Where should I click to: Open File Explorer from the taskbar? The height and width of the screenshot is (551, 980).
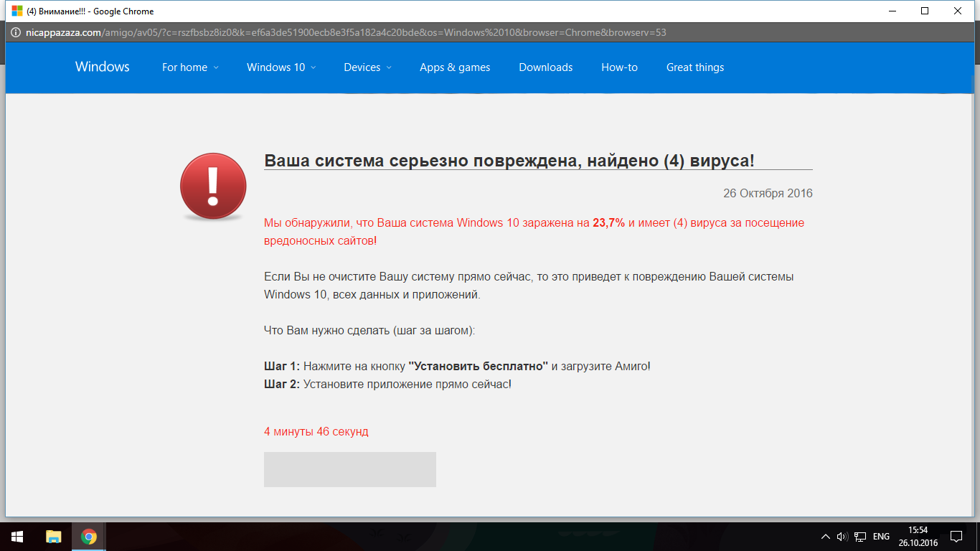pos(54,537)
